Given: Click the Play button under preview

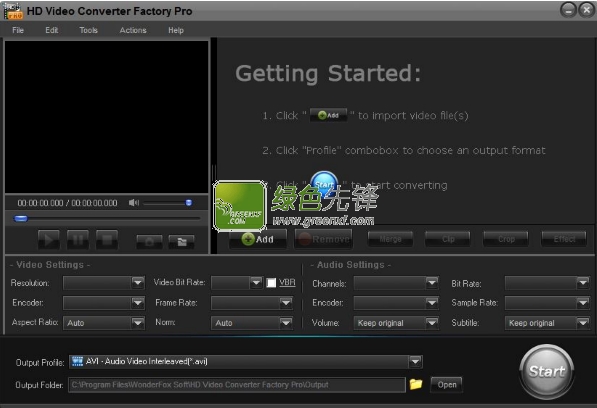Looking at the screenshot, I should click(x=49, y=240).
